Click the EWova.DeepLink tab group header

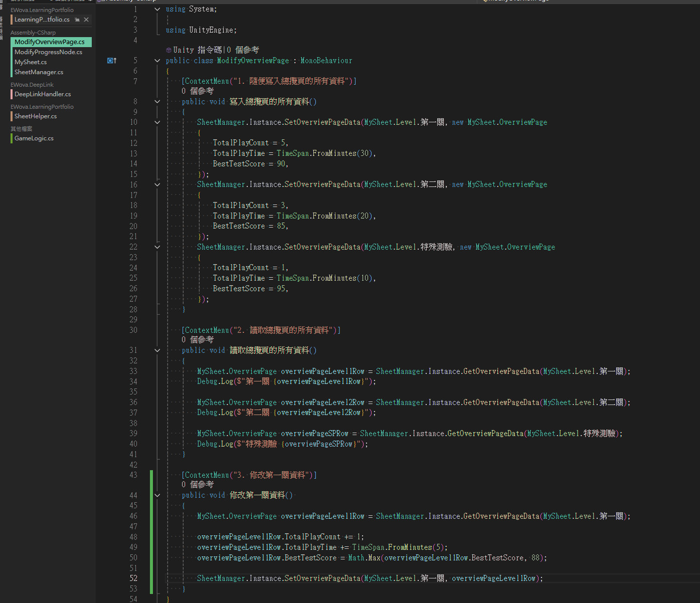(x=32, y=85)
